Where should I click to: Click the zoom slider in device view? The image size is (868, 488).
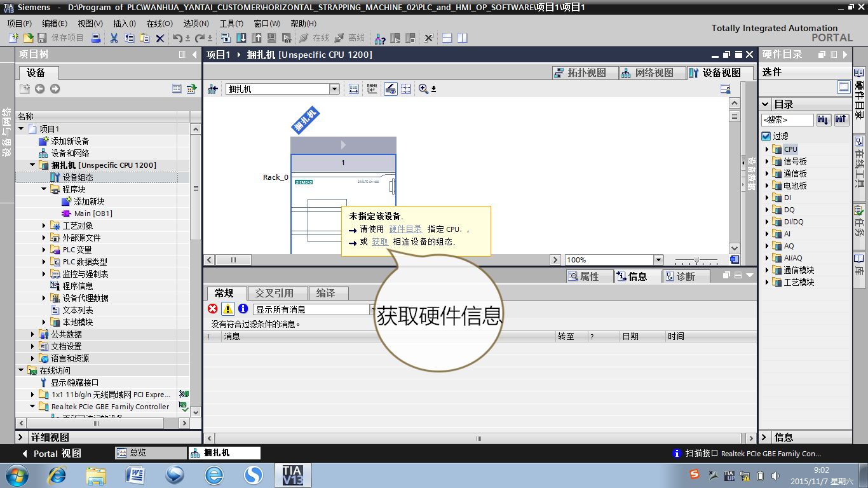pos(697,260)
